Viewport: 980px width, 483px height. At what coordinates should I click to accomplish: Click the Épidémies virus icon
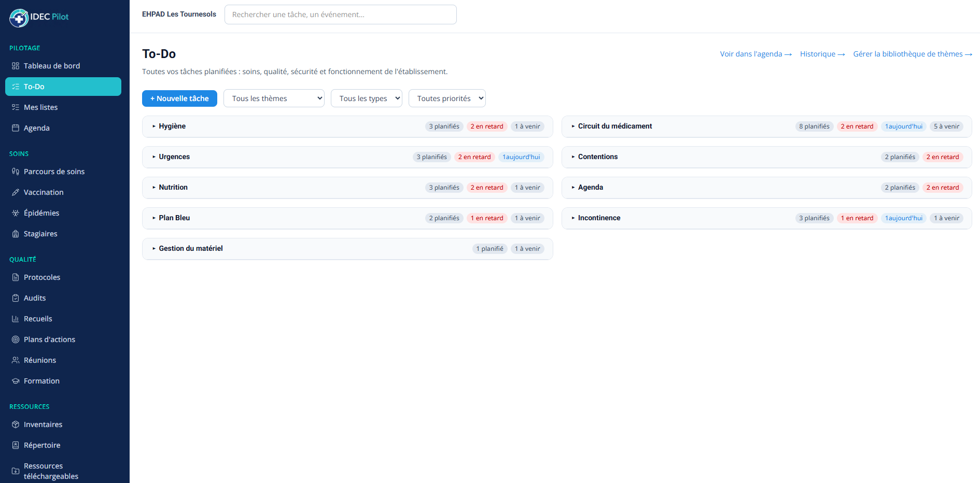pyautogui.click(x=16, y=213)
